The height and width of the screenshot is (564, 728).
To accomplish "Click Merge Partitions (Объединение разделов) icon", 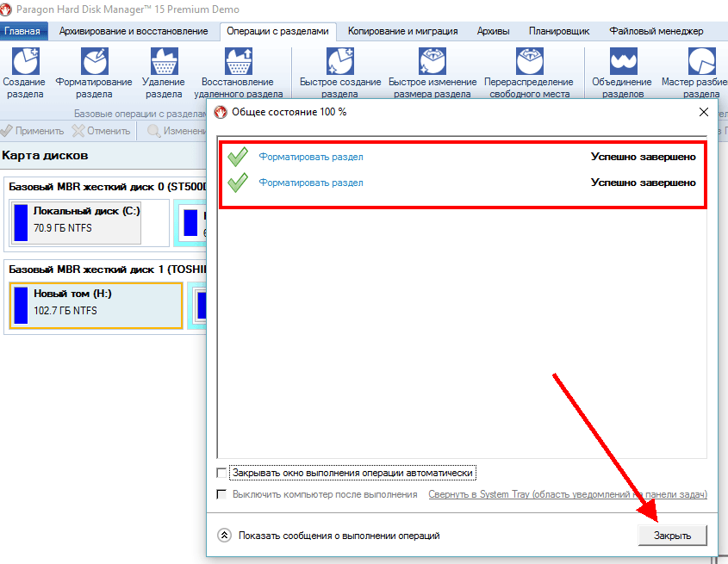I will (x=623, y=63).
